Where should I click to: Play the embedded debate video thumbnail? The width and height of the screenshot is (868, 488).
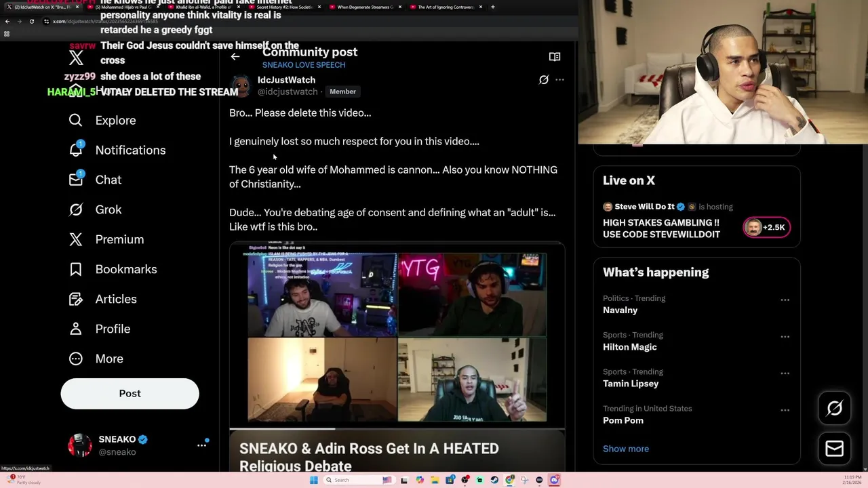pyautogui.click(x=397, y=336)
